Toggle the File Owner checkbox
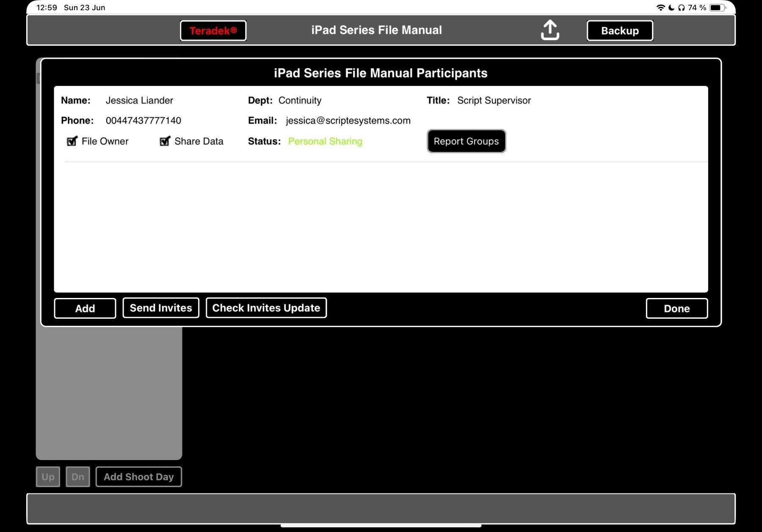Screen dimensions: 762x532 click(x=72, y=141)
